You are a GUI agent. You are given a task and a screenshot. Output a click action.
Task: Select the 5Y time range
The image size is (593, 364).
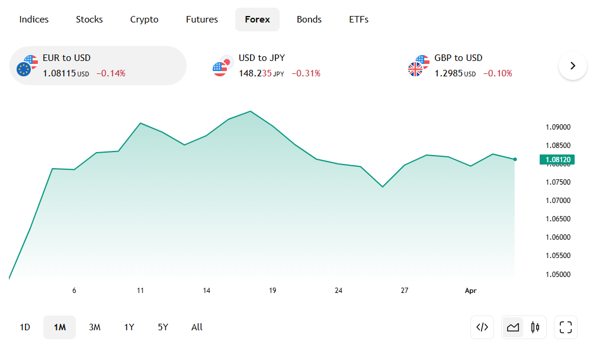coord(163,327)
